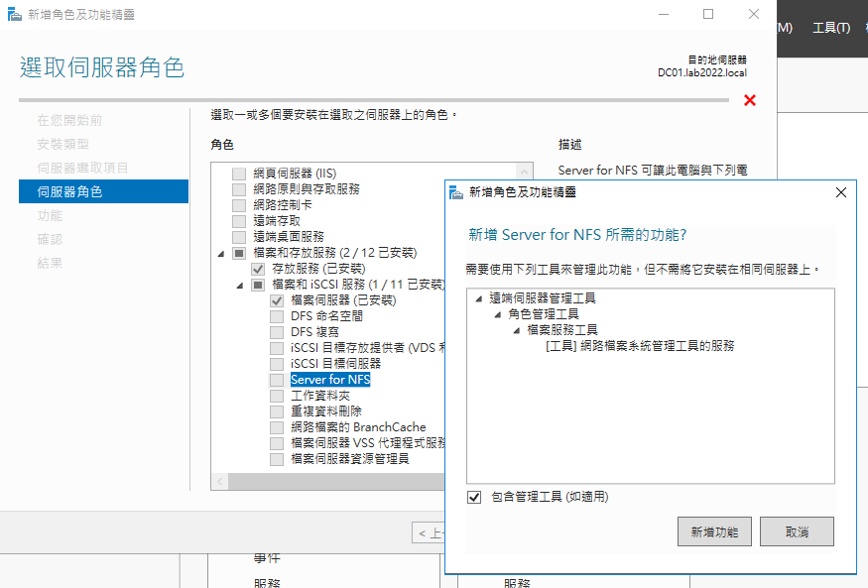868x588 pixels.
Task: Select [工具] 網路檔案系統管理工具的服務 item
Action: coord(640,346)
